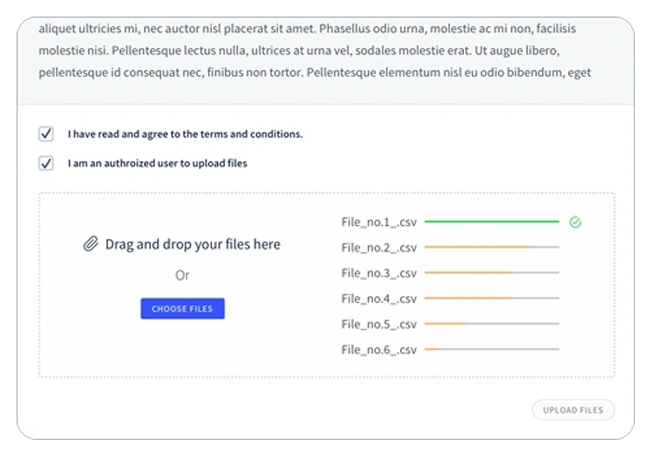Screen dimensions: 650x455
Task: Click the File_no.4_.csv progress bar
Action: [492, 298]
